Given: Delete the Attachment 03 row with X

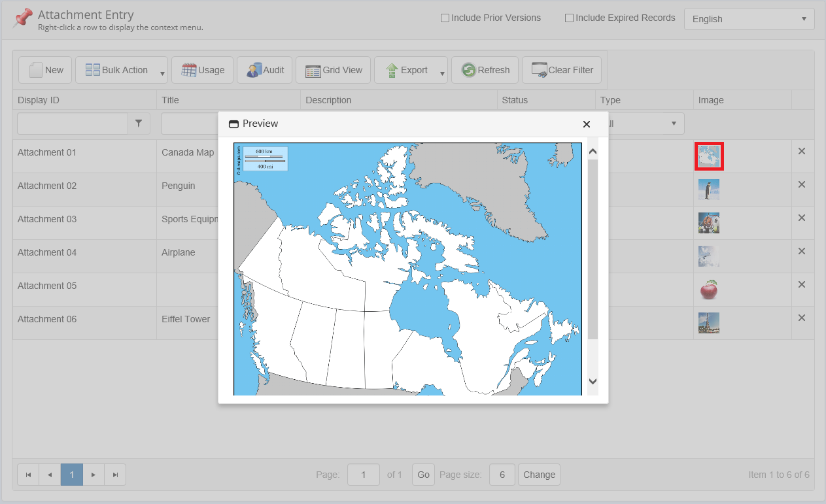Looking at the screenshot, I should (x=802, y=218).
